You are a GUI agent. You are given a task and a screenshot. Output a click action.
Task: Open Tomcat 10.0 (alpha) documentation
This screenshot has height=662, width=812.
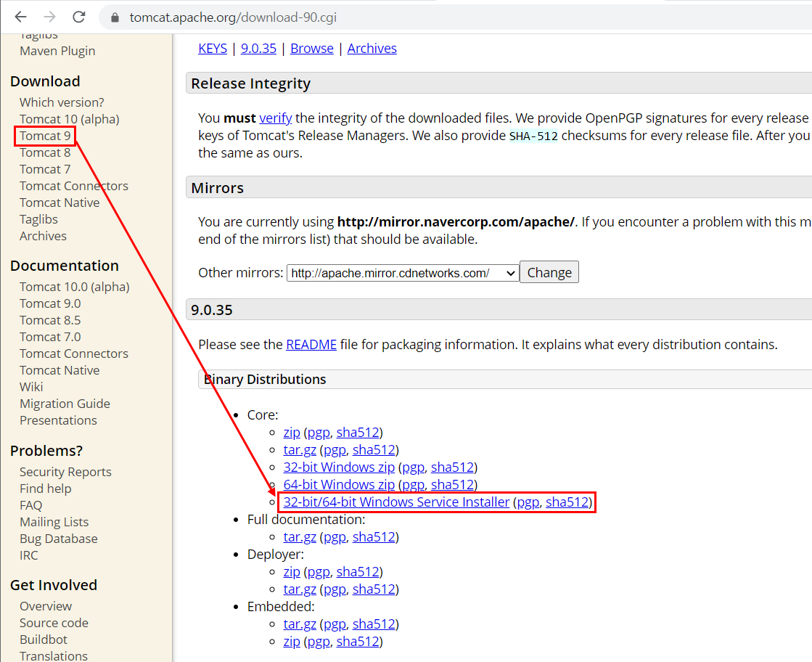(75, 287)
